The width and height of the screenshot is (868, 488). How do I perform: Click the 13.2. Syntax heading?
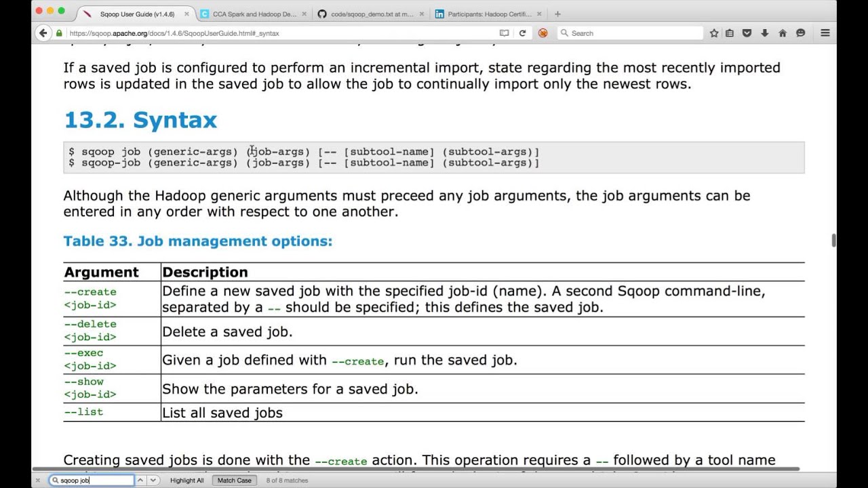[140, 120]
